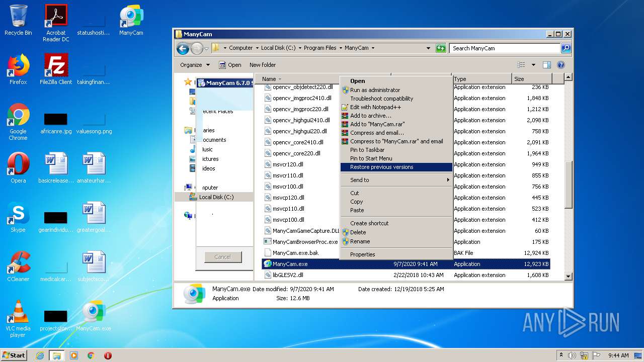Screen dimensions: 644x362
Task: Select Add to "ManyCam.rar"
Action: click(x=396, y=124)
